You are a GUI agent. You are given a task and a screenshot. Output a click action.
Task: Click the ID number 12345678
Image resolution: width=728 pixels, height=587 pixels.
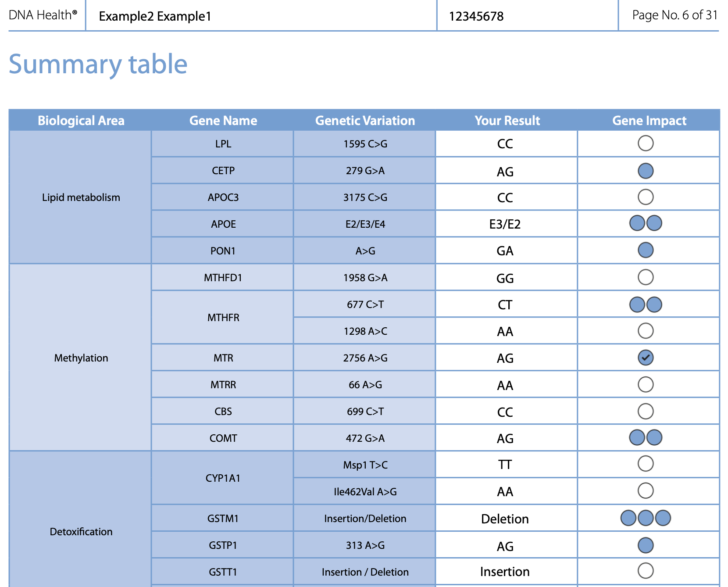coord(476,16)
